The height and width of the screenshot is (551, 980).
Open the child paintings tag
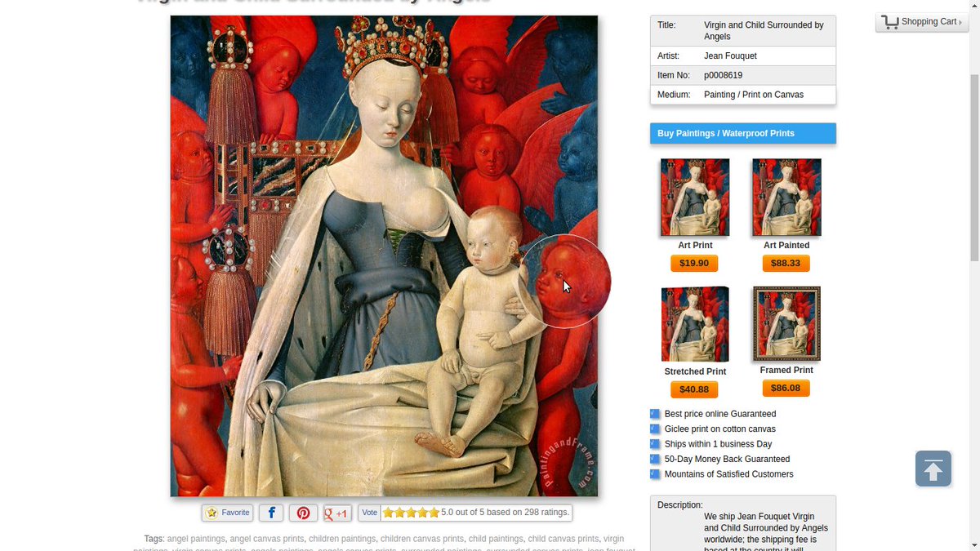click(x=496, y=539)
